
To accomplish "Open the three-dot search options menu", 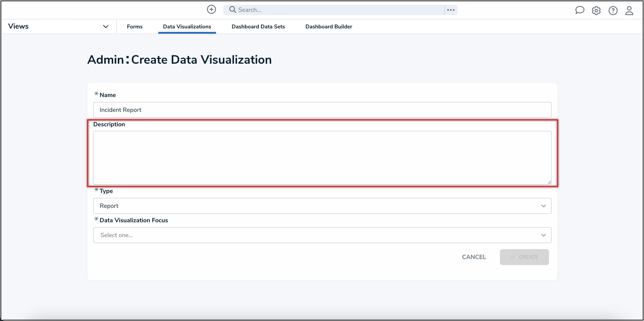I will [451, 10].
